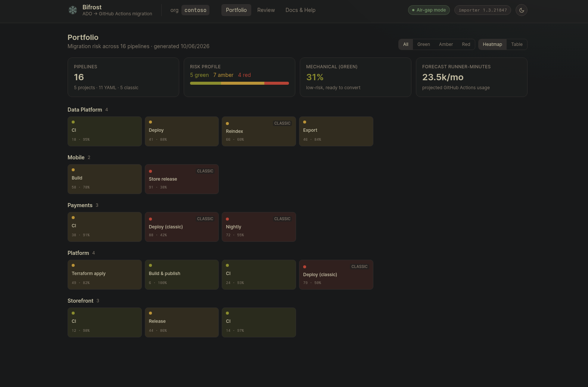Viewport: 588px width, 387px height.
Task: Click the CLASSIC badge on Nightly
Action: tap(282, 219)
